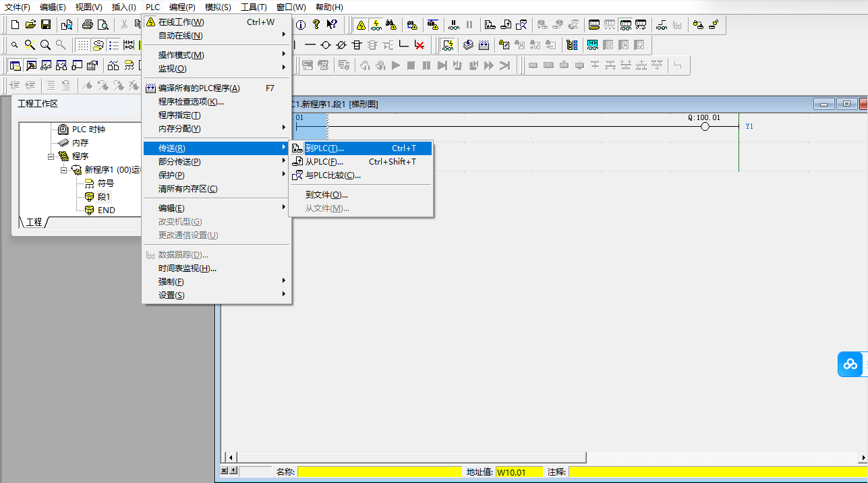Click the blue cloud floating button
Viewport: 868px width, 483px height.
850,364
